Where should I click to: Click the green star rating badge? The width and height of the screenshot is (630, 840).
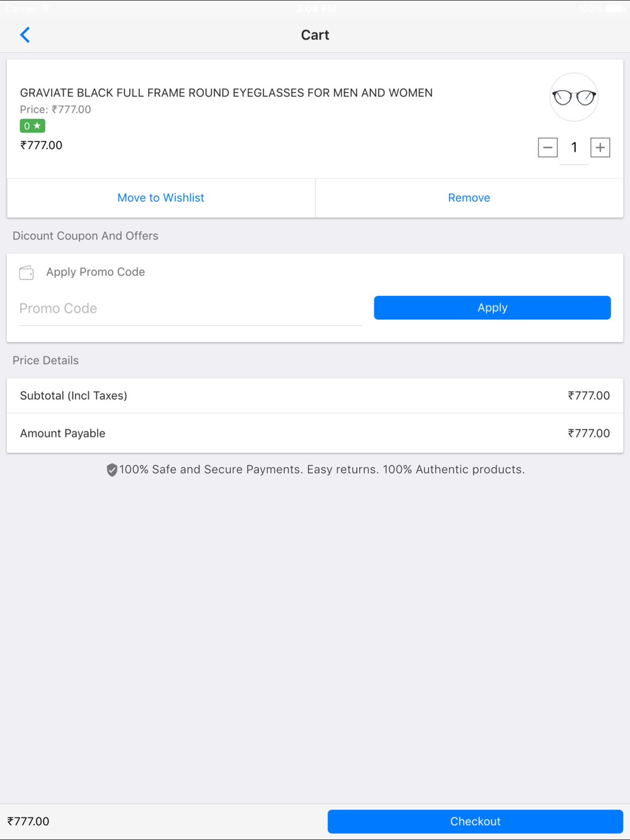coord(32,126)
